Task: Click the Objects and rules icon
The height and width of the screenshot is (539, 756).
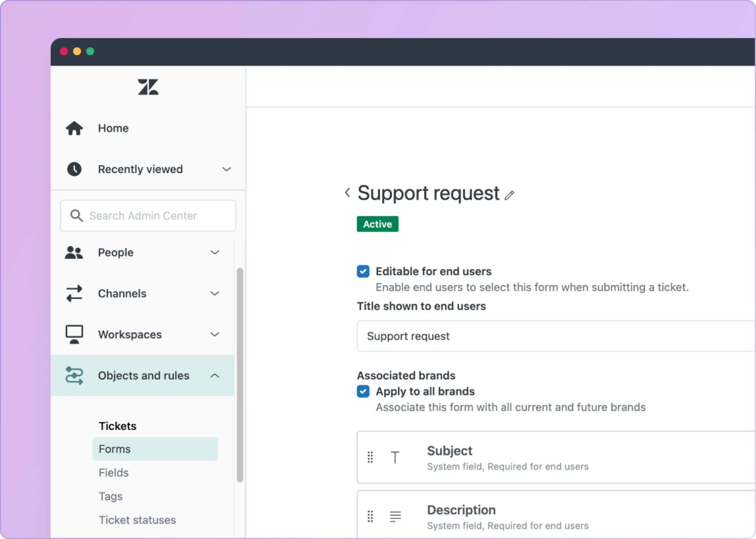Action: [74, 375]
